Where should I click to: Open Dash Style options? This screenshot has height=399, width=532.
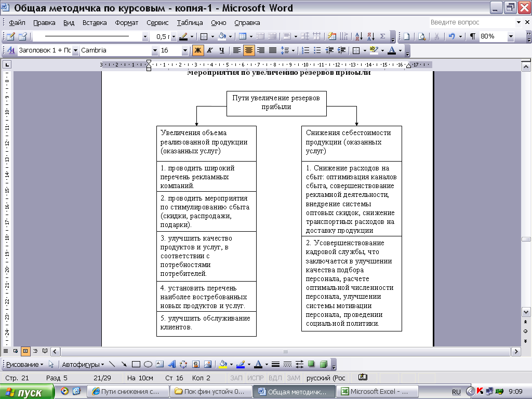pyautogui.click(x=287, y=364)
